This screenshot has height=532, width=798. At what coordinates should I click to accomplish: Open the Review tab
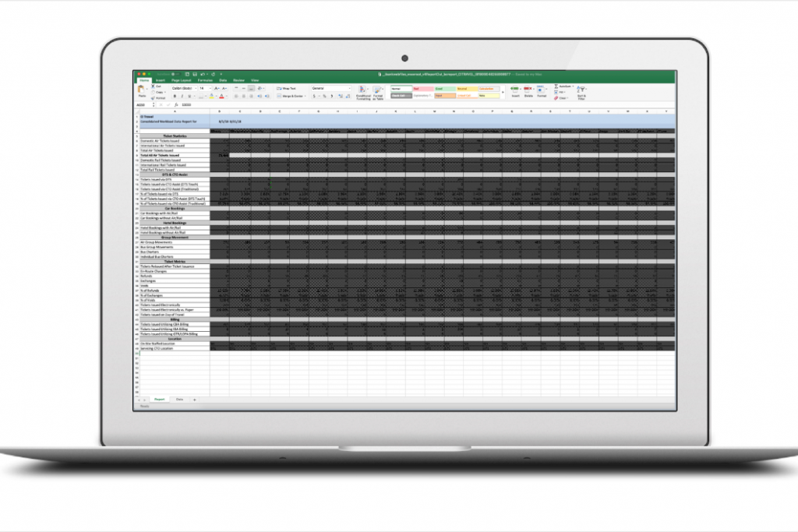[x=238, y=80]
